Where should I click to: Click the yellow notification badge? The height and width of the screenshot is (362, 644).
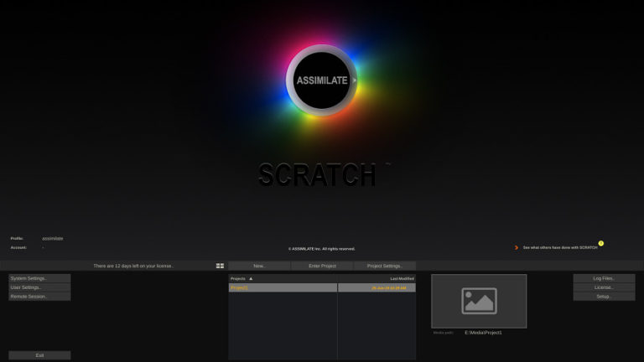(601, 243)
